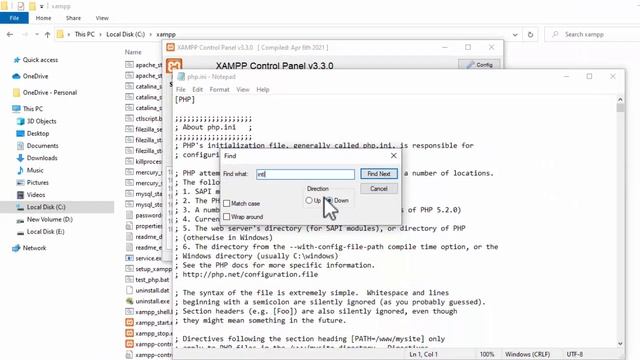Screen dimensions: 640x360
Task: Click Notepad scrollbar down arrow
Action: [x=620, y=344]
